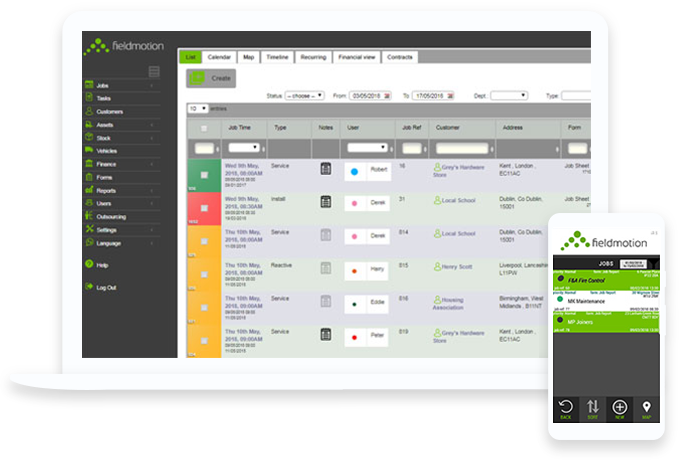The width and height of the screenshot is (680, 460).
Task: Expand the Reports submenu arrow
Action: [x=151, y=191]
